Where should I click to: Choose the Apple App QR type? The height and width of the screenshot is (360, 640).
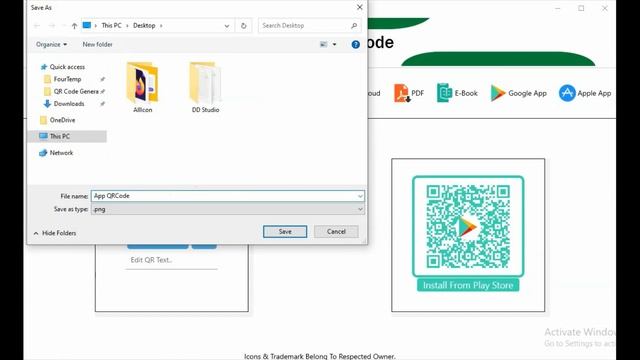tap(585, 93)
